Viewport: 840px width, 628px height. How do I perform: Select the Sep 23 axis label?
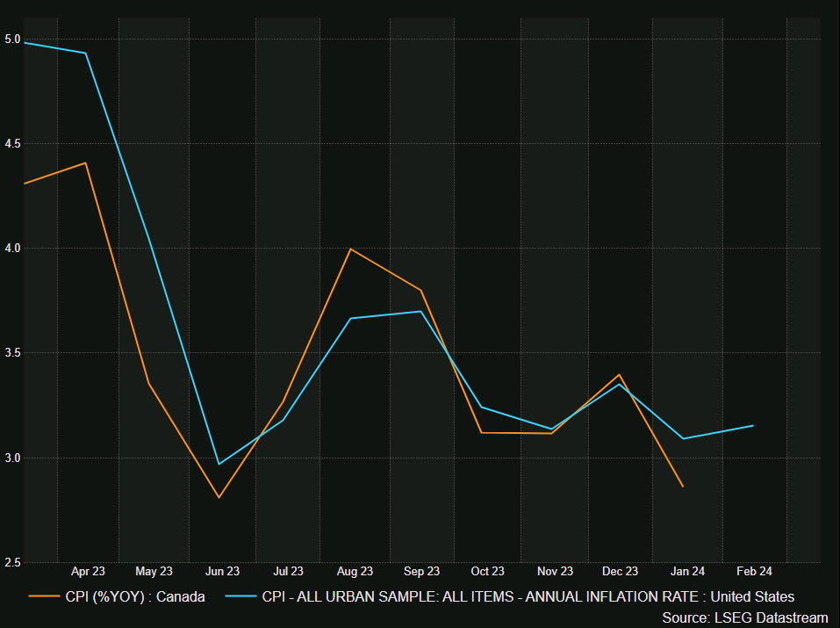421,571
